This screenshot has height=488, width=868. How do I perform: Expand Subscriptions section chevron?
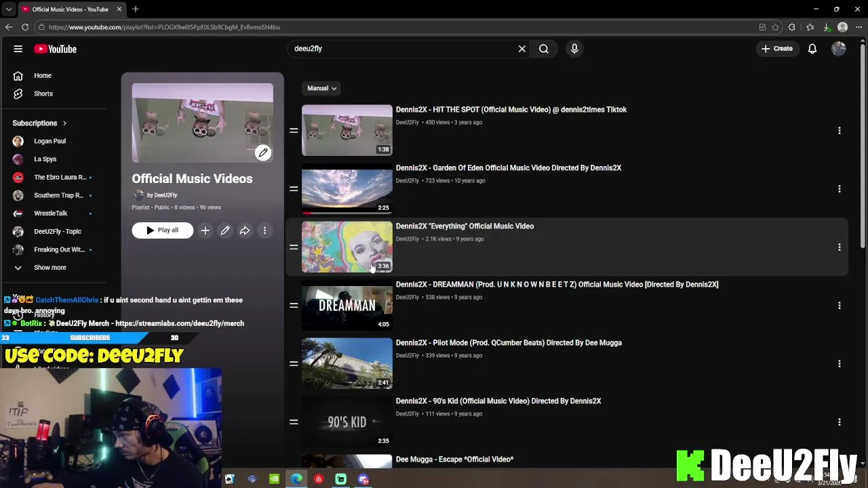pos(64,123)
